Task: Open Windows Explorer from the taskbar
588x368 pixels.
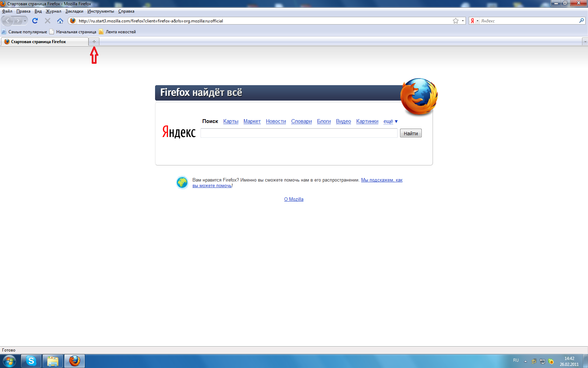Action: point(53,361)
